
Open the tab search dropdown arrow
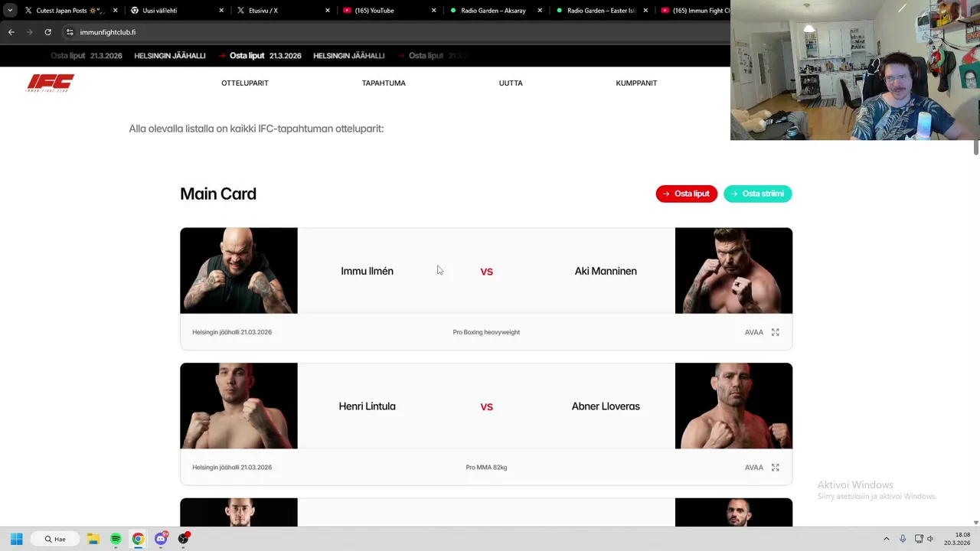point(10,11)
